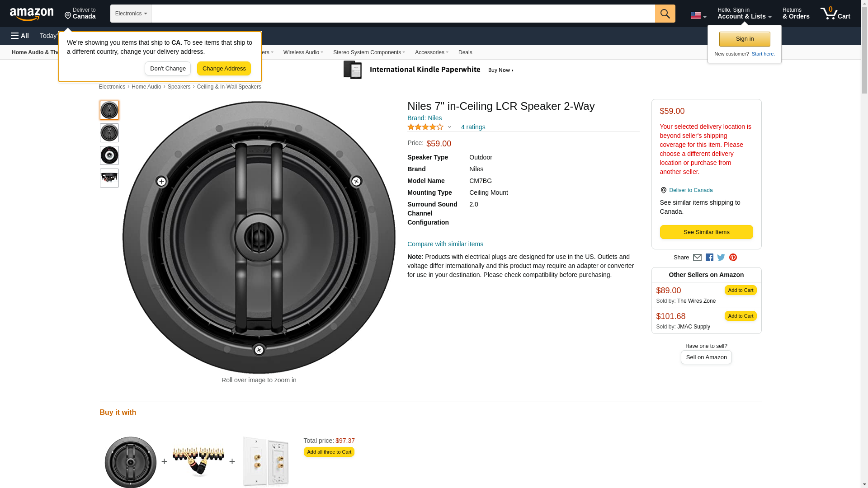This screenshot has width=868, height=488.
Task: Share the product on Twitter
Action: tap(721, 258)
